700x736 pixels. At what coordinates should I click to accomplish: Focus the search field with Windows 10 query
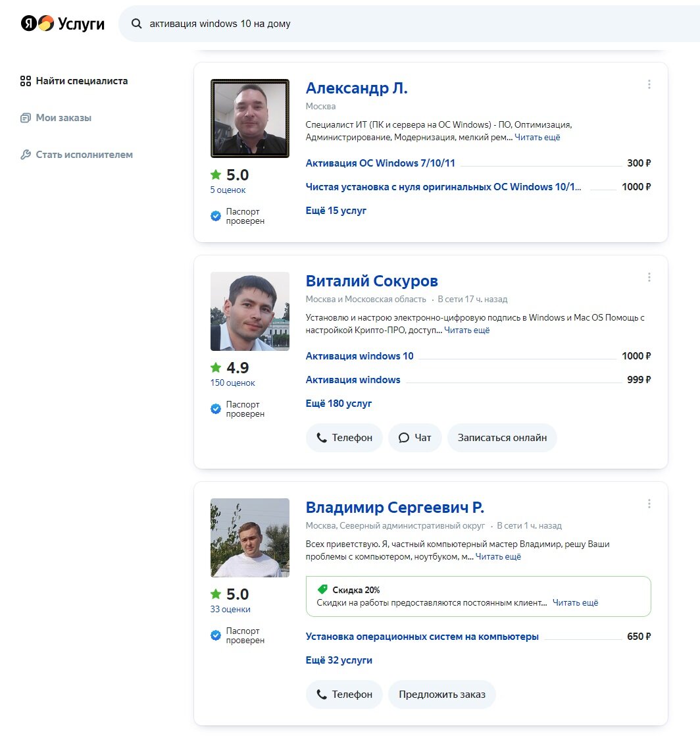pos(408,24)
